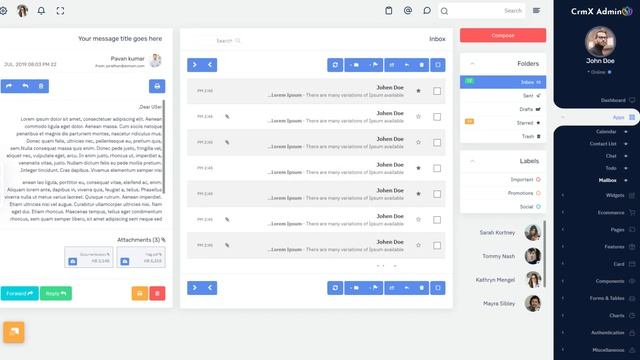This screenshot has width=640, height=360.
Task: Open the clipboard icon in the top bar
Action: (389, 11)
